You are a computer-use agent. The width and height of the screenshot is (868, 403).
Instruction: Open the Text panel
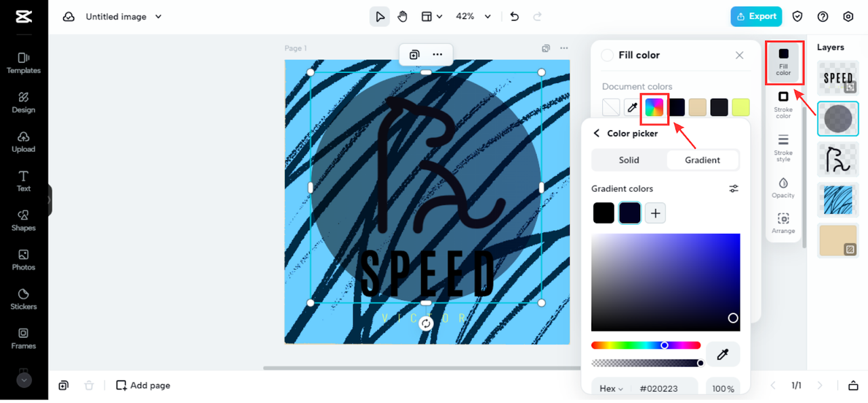click(24, 181)
